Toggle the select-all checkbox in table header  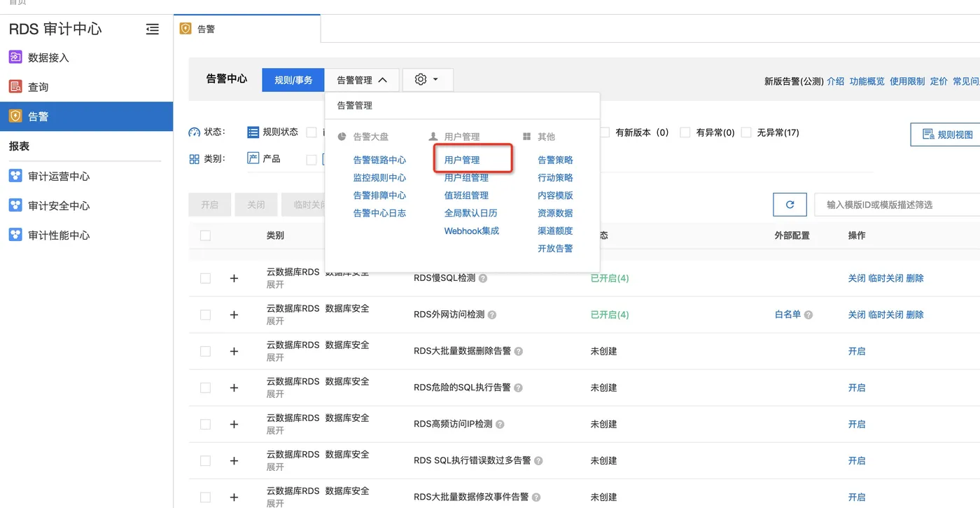click(x=205, y=235)
